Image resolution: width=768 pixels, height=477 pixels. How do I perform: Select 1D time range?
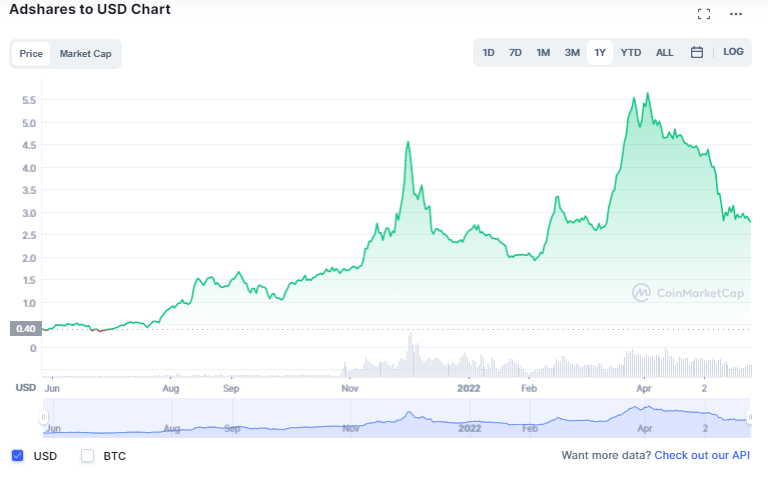click(488, 52)
